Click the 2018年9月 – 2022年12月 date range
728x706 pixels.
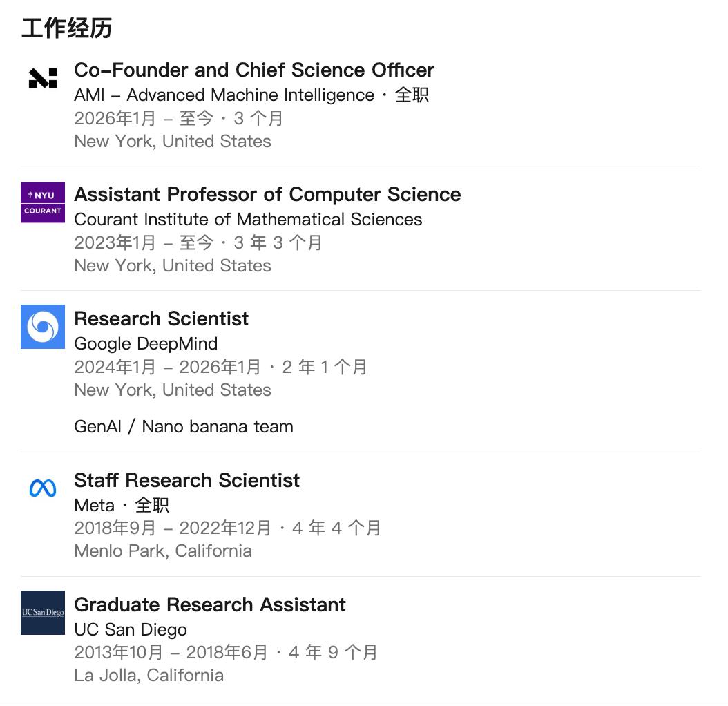[x=173, y=528]
